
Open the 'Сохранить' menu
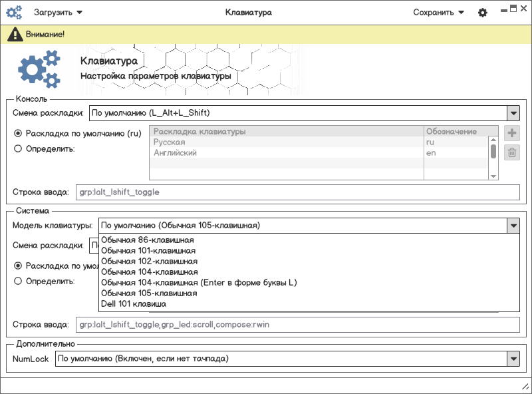(438, 13)
